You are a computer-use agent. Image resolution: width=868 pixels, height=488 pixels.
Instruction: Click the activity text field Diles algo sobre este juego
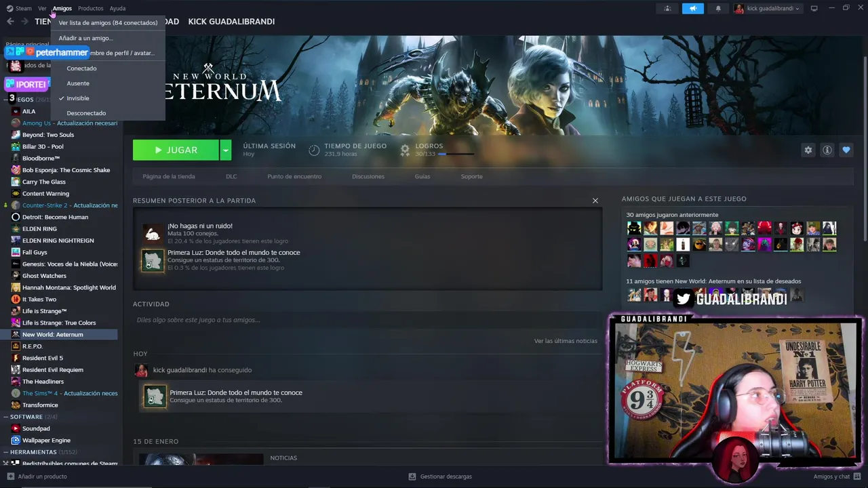tap(367, 320)
